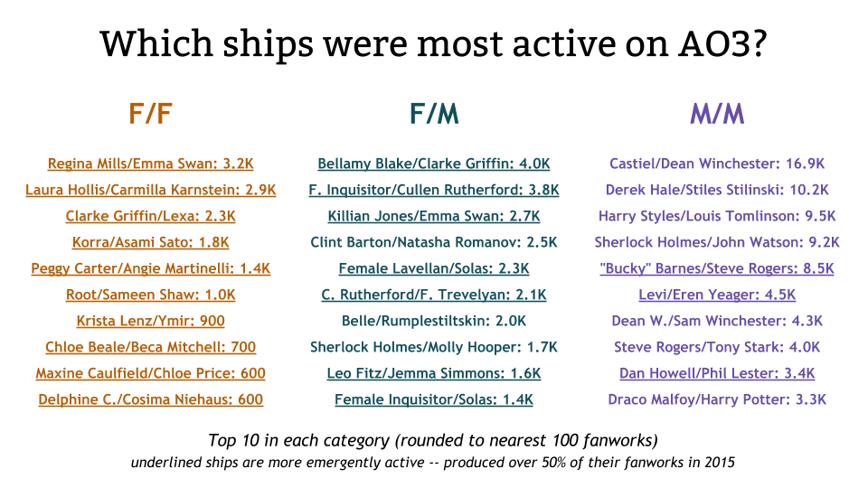Viewport: 868px width, 488px height.
Task: Open the Female Inquisitor/Solas link
Action: [434, 399]
